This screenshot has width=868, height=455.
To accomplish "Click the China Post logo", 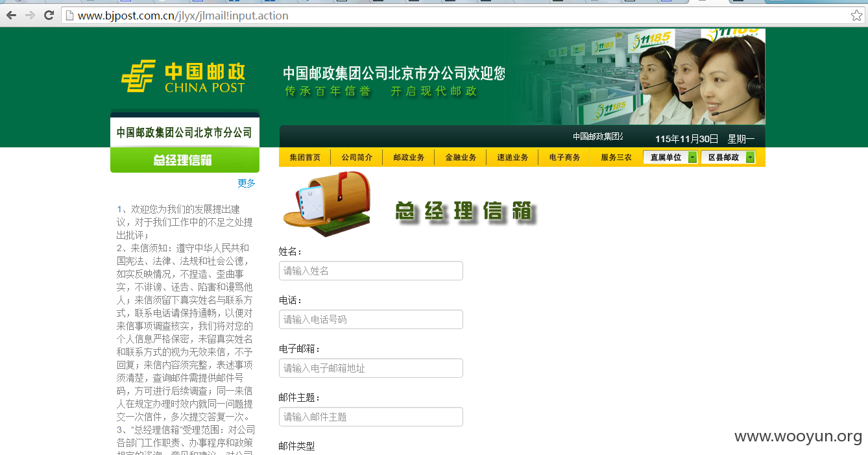I will pos(183,77).
